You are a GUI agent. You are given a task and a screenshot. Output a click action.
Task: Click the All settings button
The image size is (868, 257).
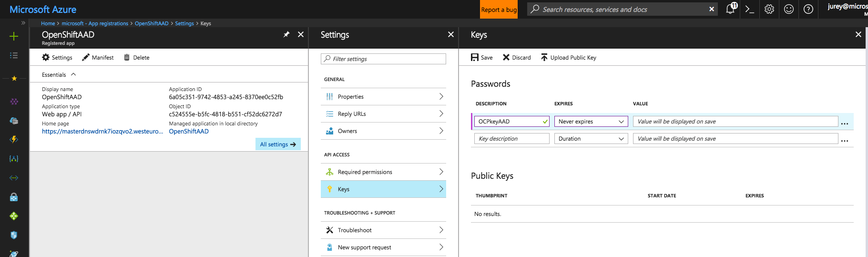pos(278,144)
